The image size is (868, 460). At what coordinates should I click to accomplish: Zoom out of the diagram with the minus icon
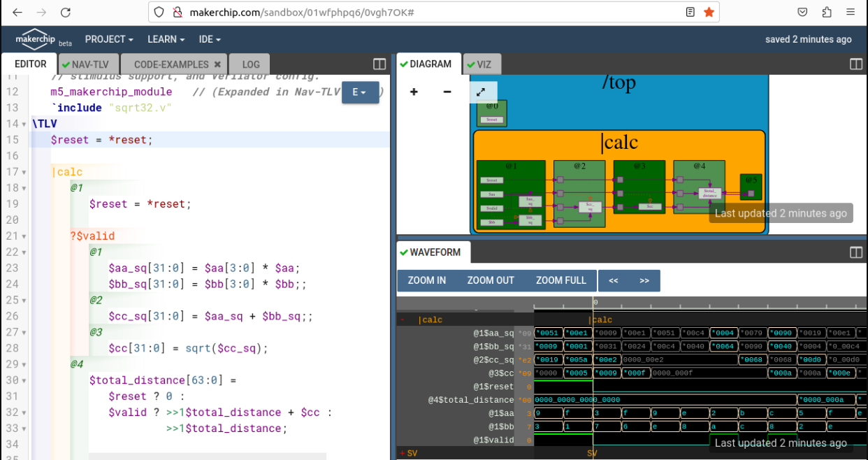pos(447,92)
